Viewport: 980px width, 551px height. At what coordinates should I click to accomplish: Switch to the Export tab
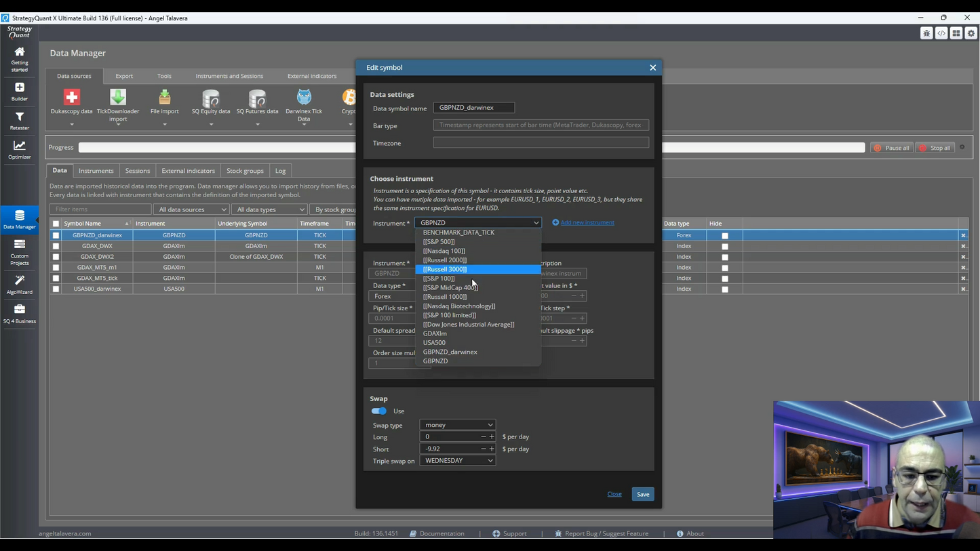tap(124, 76)
